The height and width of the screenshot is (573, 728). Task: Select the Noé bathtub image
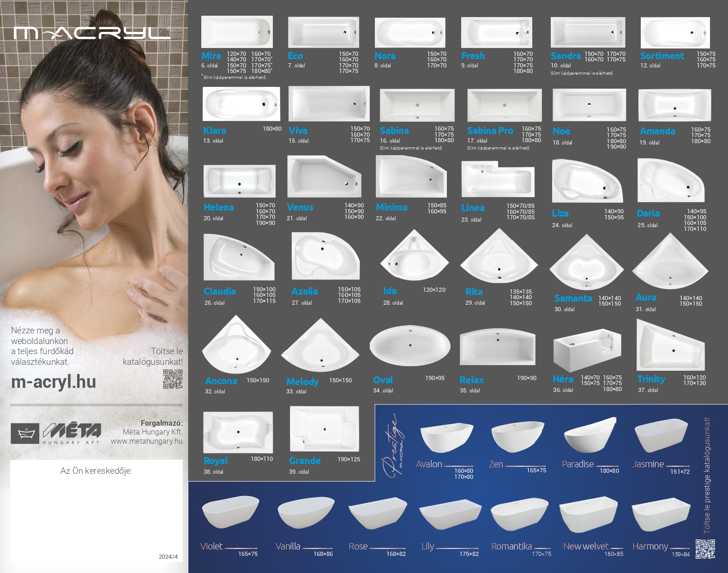[x=590, y=105]
